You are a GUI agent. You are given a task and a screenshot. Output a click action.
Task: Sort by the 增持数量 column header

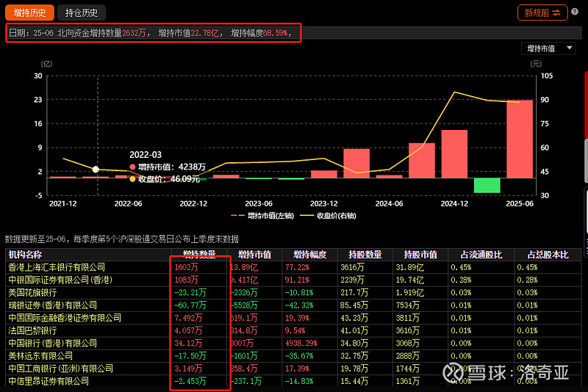(199, 255)
